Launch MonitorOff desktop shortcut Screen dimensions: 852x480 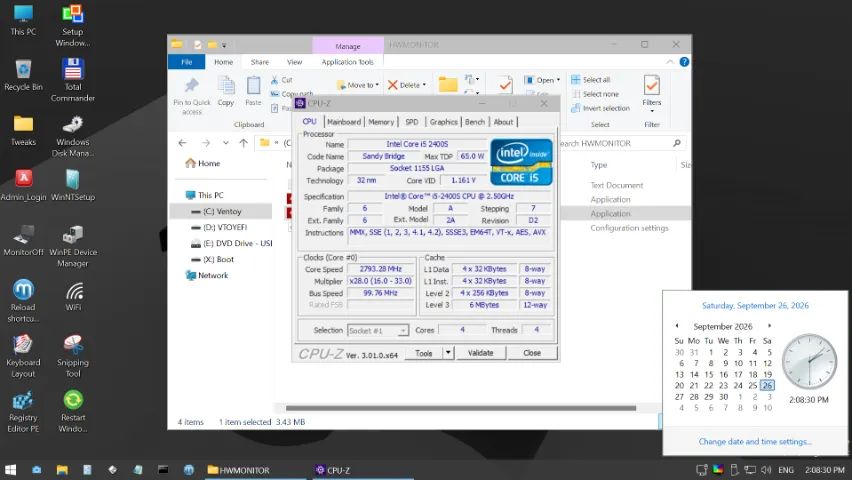[23, 240]
